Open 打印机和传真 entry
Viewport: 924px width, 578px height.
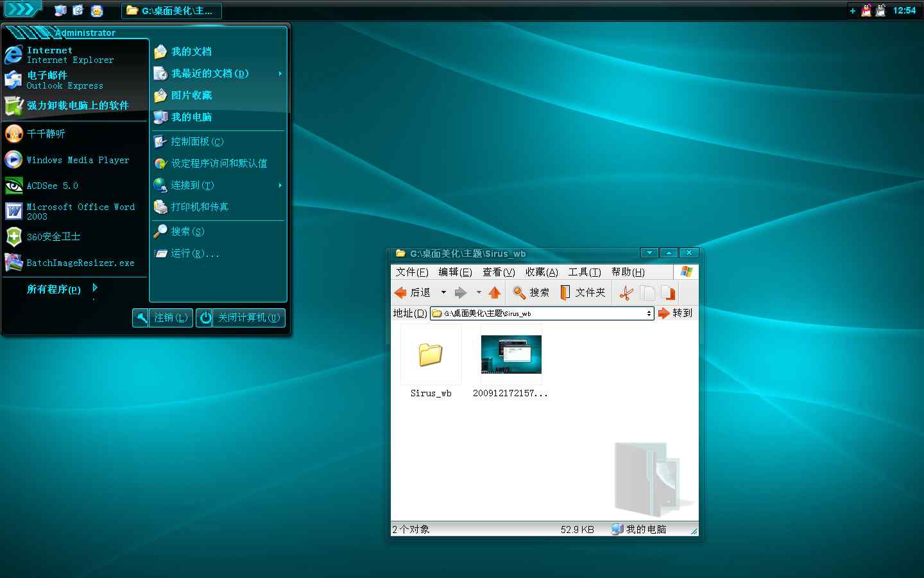click(x=218, y=207)
